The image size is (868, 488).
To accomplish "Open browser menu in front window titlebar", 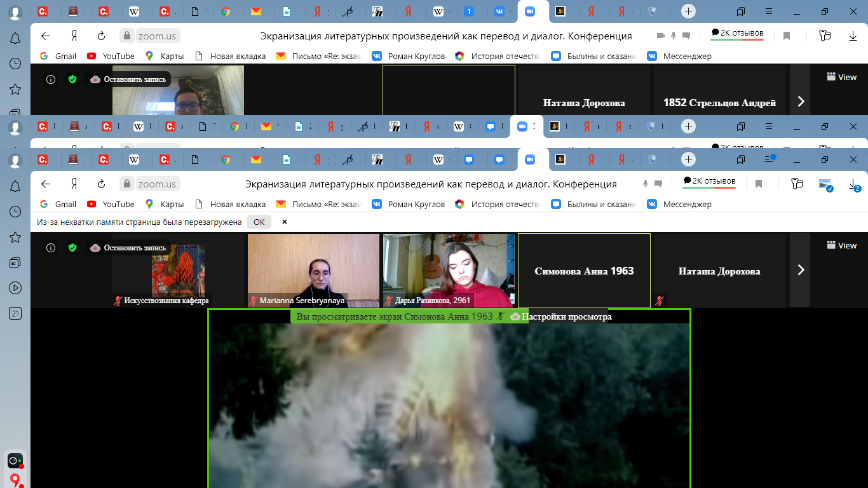I will click(770, 159).
